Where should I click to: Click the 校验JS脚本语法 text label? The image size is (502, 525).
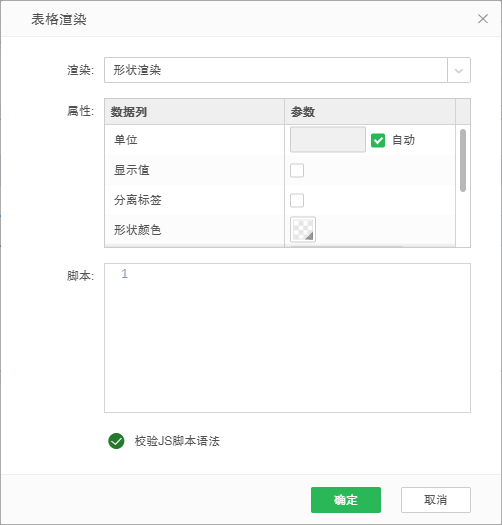tap(177, 441)
